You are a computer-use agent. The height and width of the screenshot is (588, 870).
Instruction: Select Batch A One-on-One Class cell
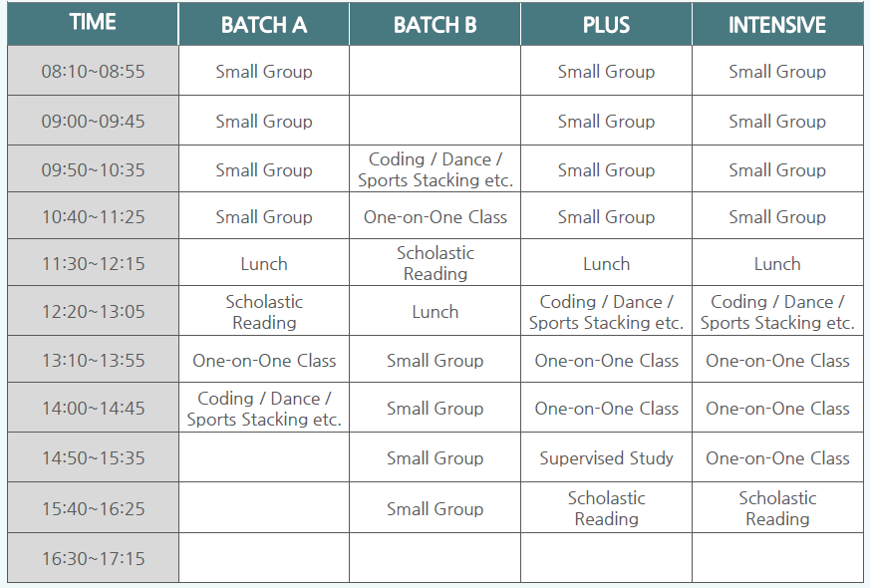coord(263,360)
